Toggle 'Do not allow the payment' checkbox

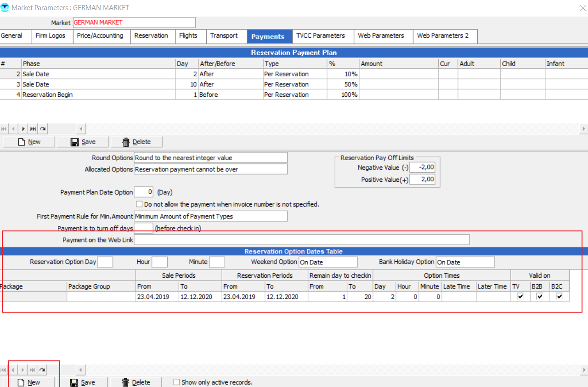(x=139, y=204)
